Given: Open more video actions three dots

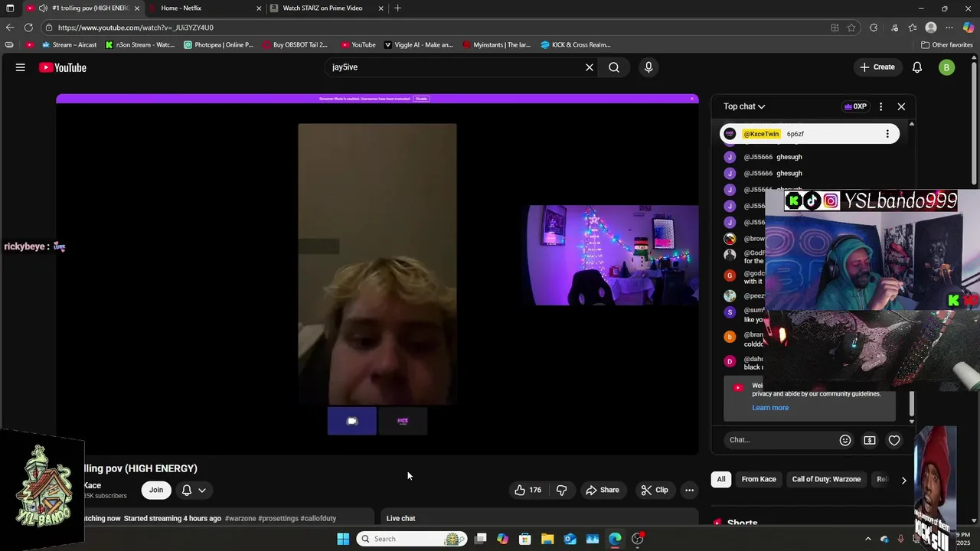Looking at the screenshot, I should 689,490.
